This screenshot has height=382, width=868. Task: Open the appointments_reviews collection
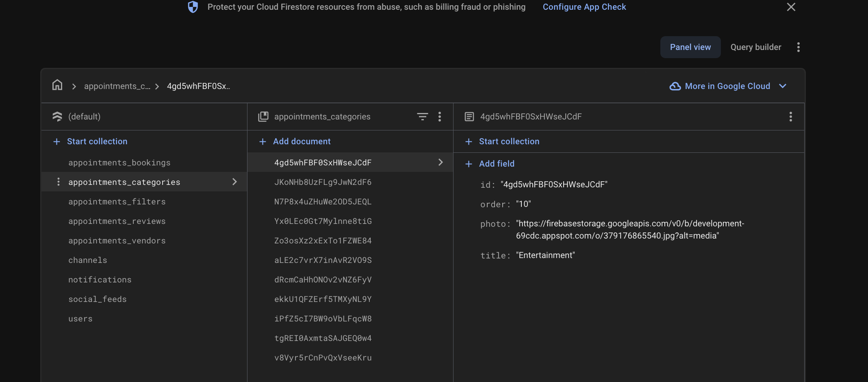click(x=117, y=221)
